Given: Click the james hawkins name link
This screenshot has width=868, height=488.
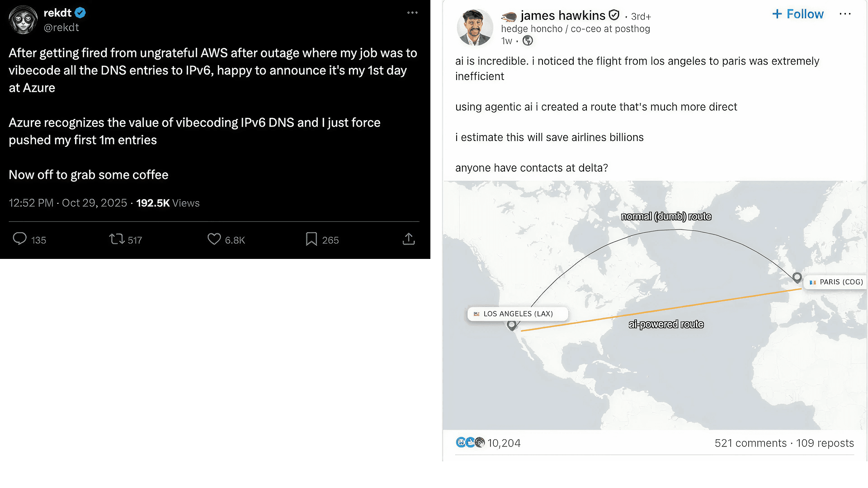Looking at the screenshot, I should [562, 15].
